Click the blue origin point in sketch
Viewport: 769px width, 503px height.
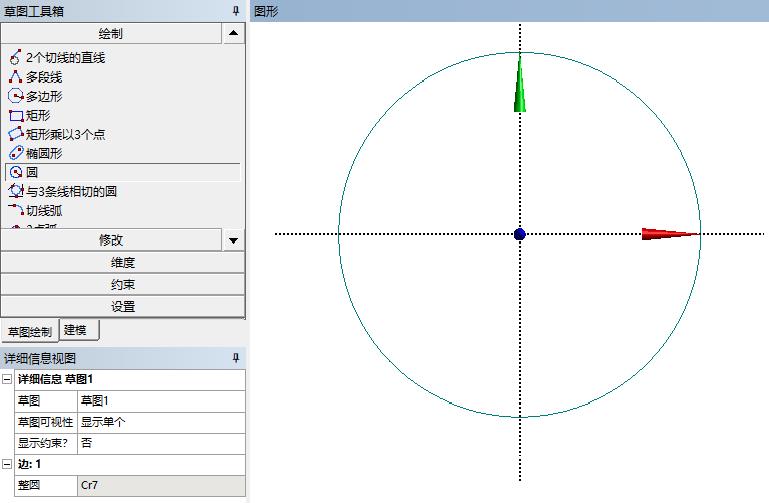tap(519, 234)
